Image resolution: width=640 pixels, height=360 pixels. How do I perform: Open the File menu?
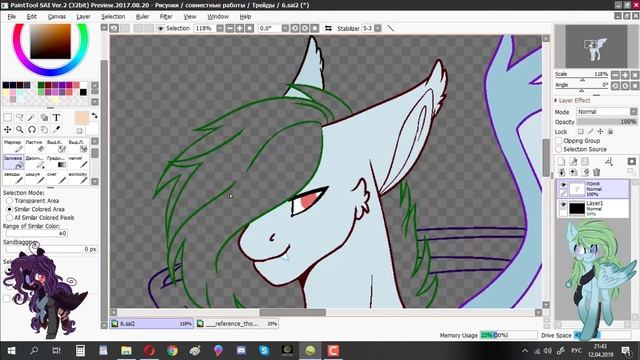pos(11,17)
